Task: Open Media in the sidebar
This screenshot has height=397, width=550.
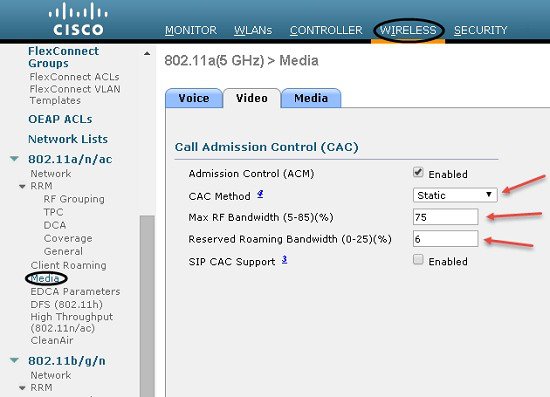Action: (x=45, y=278)
